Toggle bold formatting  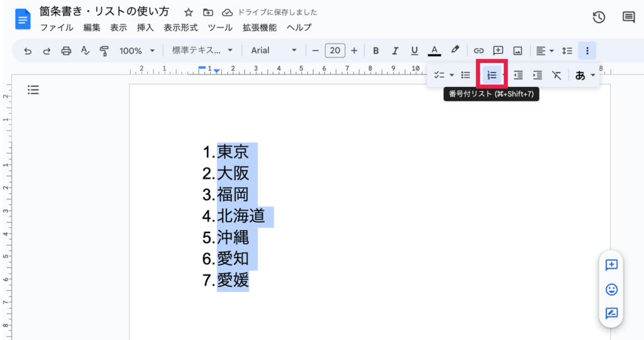pyautogui.click(x=376, y=51)
